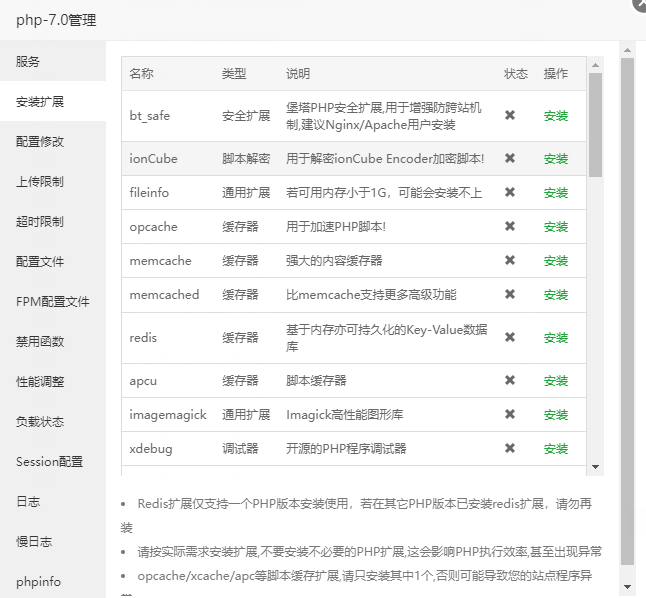Open FPM配置文件 tab
This screenshot has width=646, height=598.
(x=53, y=301)
